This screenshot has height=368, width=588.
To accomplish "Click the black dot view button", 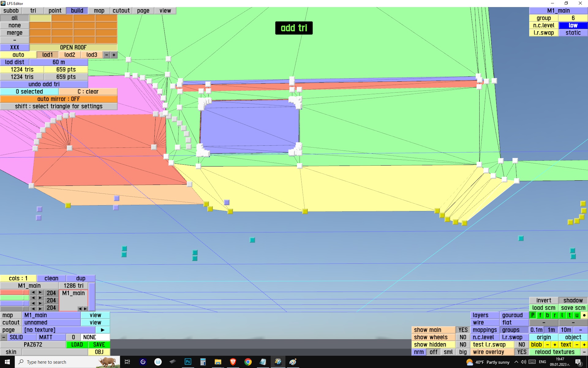I will 584,315.
